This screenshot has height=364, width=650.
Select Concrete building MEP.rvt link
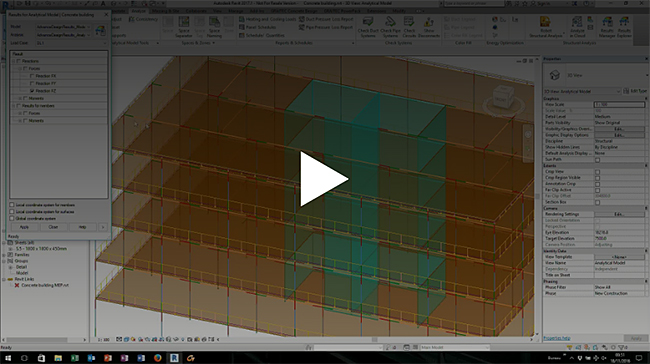(x=44, y=286)
